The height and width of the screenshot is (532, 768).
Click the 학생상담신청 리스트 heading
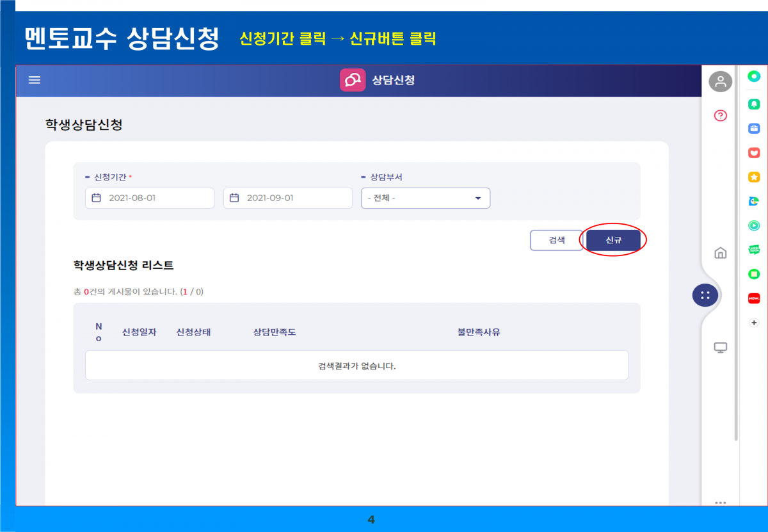click(124, 265)
